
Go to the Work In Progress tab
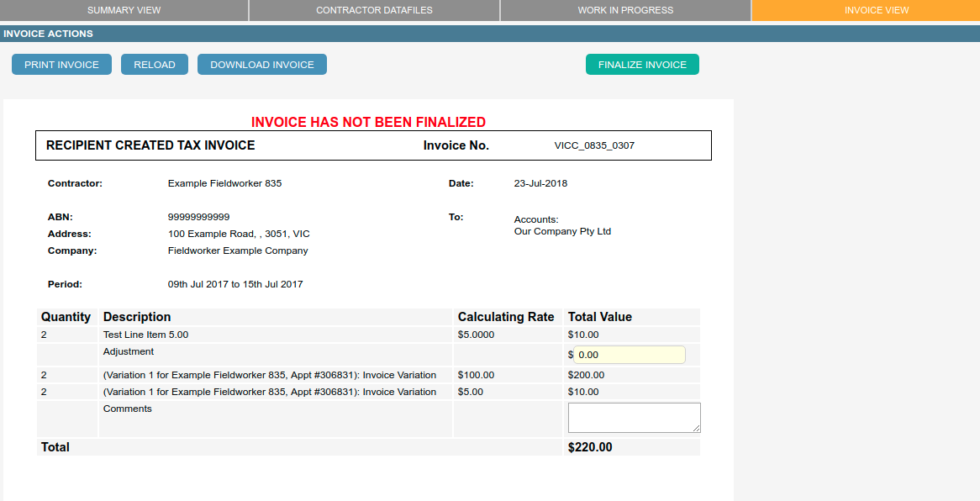click(x=625, y=10)
